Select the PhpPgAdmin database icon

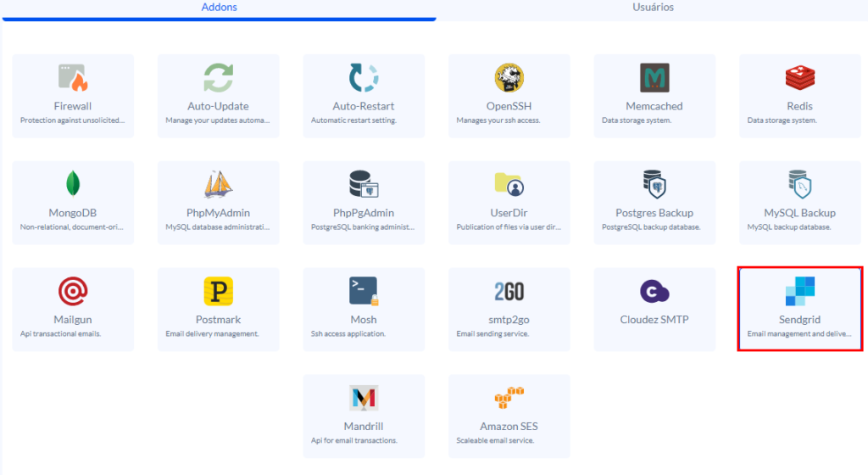pos(364,184)
